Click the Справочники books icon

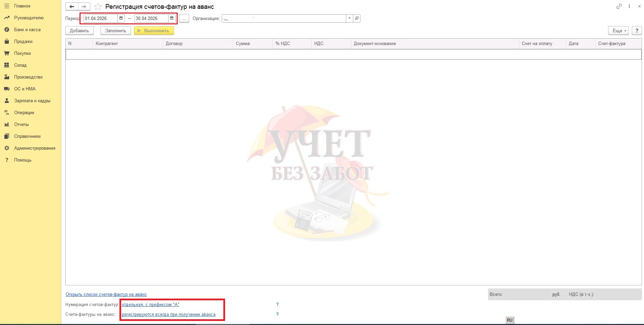click(7, 136)
